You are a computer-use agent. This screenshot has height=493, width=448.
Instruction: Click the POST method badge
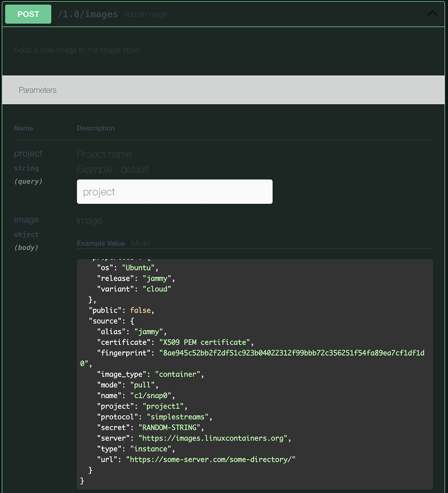[27, 14]
